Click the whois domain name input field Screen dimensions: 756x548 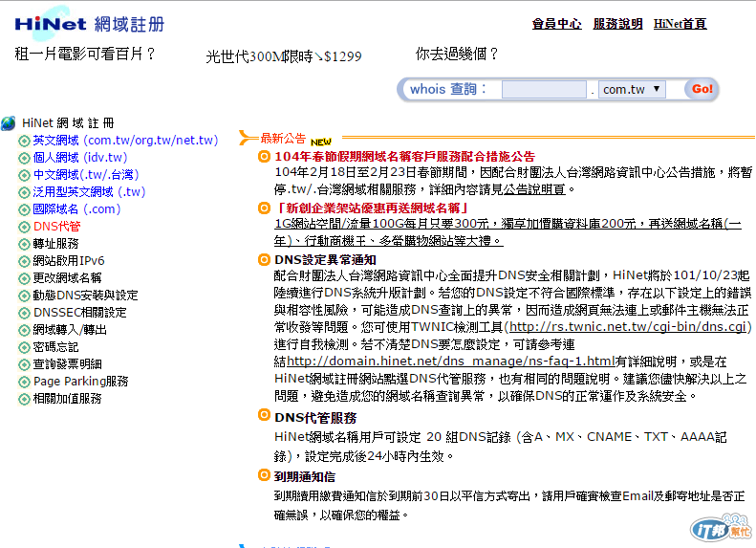pyautogui.click(x=544, y=89)
